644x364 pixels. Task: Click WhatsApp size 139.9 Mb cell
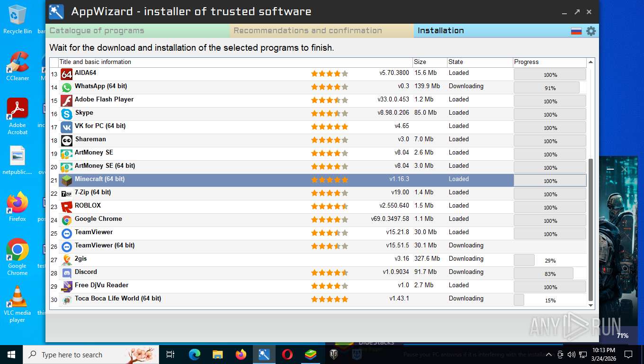427,86
